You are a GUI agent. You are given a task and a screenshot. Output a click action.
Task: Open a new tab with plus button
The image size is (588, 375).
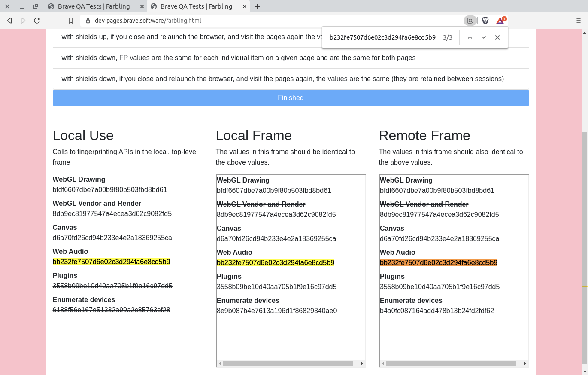(258, 6)
